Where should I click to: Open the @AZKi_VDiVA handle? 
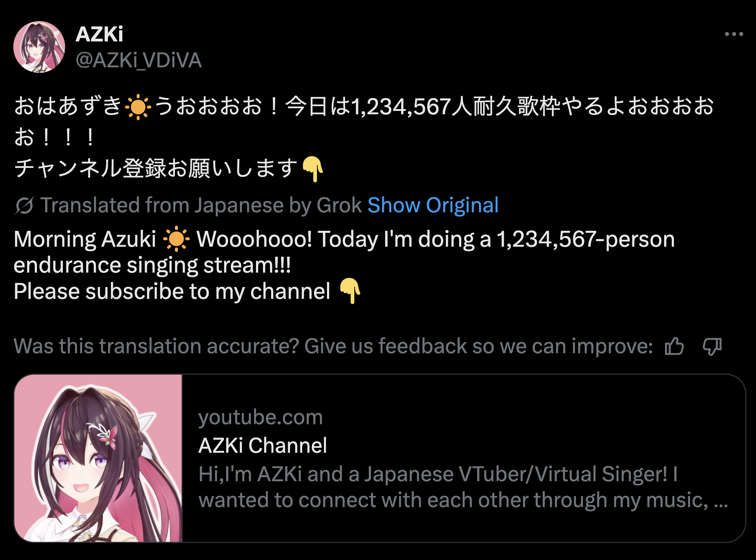[139, 60]
